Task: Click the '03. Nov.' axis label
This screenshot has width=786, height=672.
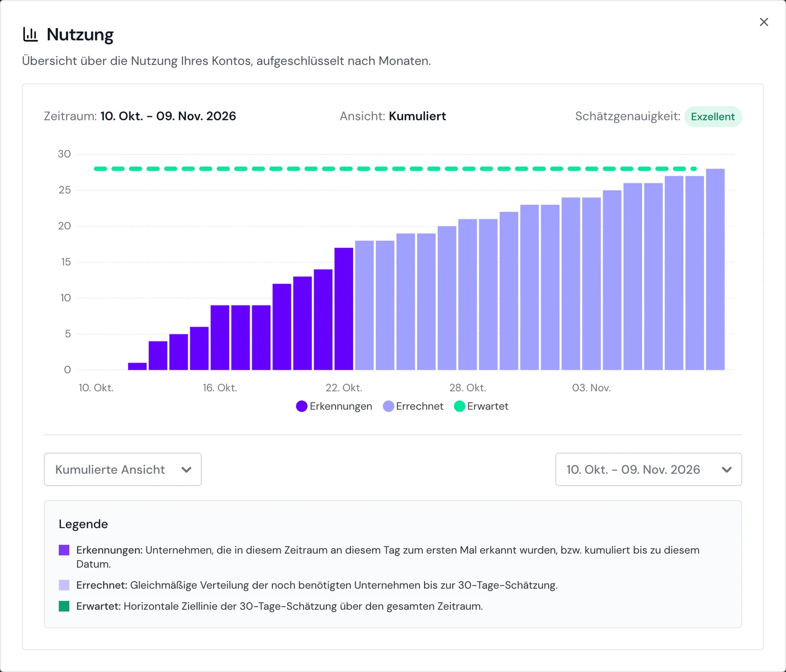Action: point(591,388)
